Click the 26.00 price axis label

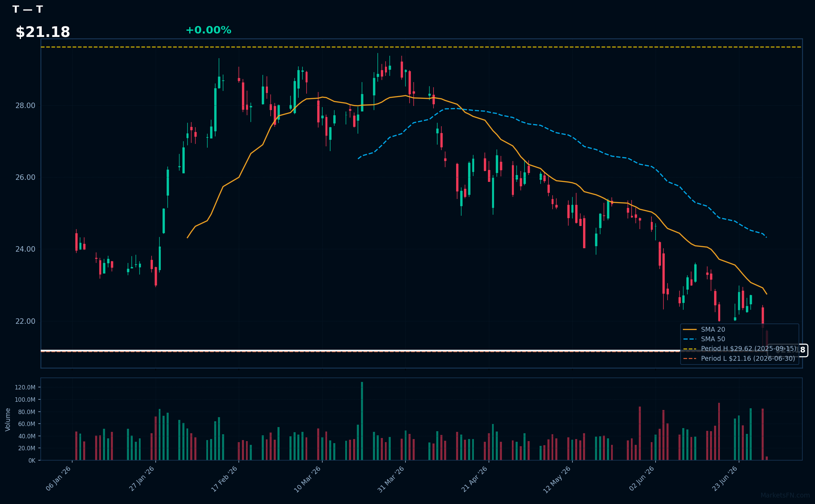(25, 177)
